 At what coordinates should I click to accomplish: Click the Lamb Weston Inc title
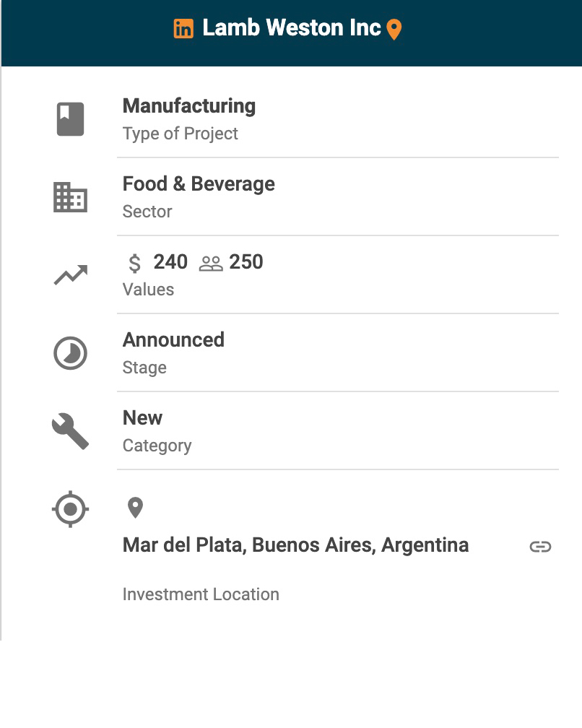click(291, 28)
